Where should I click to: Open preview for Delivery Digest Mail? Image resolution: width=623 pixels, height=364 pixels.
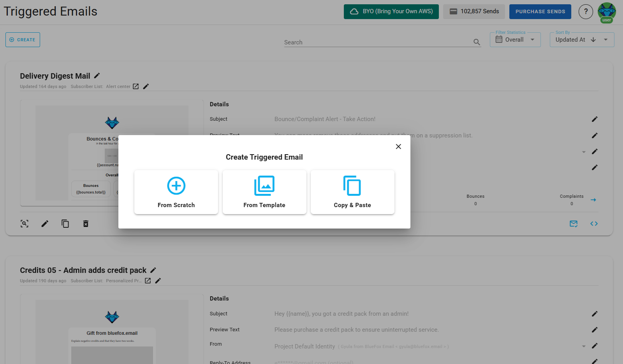point(24,223)
